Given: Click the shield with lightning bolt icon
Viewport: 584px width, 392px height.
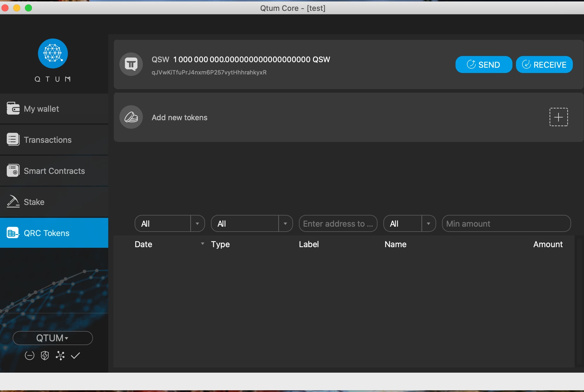Looking at the screenshot, I should click(x=45, y=356).
